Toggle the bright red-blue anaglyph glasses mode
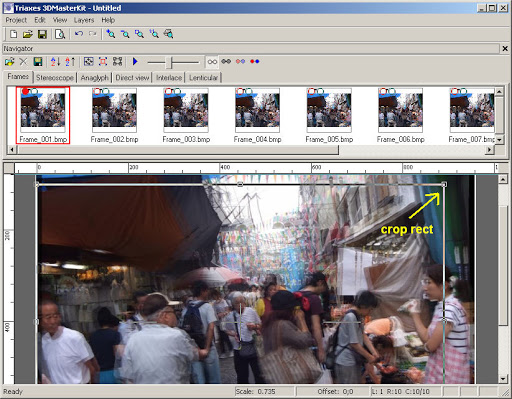The image size is (512, 399). [255, 62]
